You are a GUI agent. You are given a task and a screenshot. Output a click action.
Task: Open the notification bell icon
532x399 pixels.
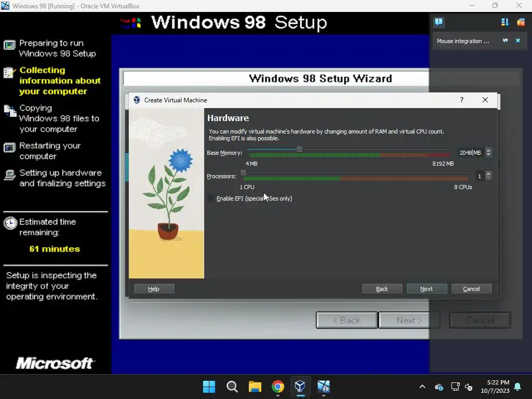(x=518, y=387)
